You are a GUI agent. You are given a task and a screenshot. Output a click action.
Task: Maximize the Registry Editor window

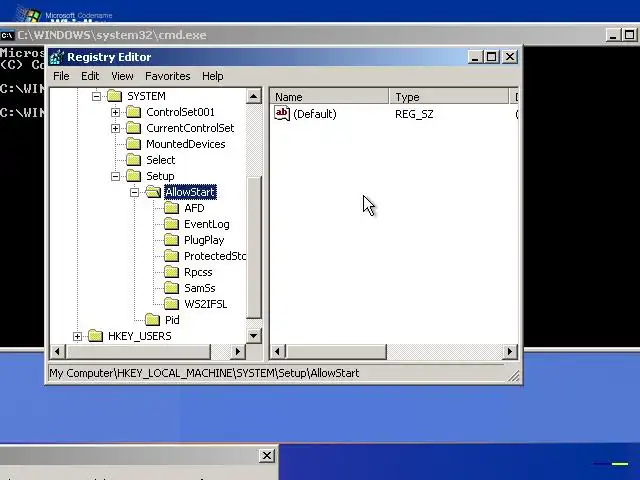click(x=491, y=57)
